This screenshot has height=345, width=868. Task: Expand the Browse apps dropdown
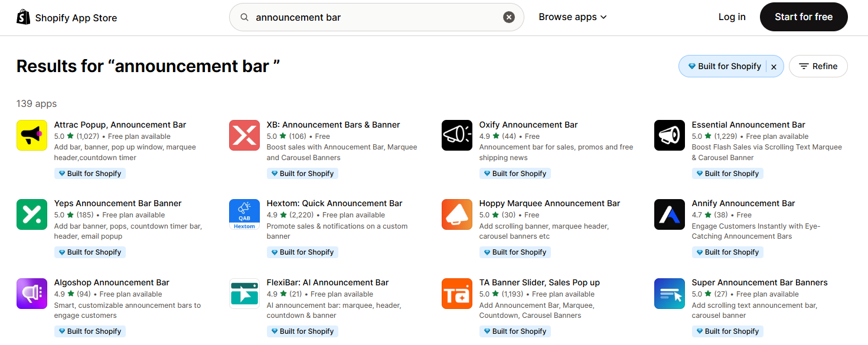[572, 17]
